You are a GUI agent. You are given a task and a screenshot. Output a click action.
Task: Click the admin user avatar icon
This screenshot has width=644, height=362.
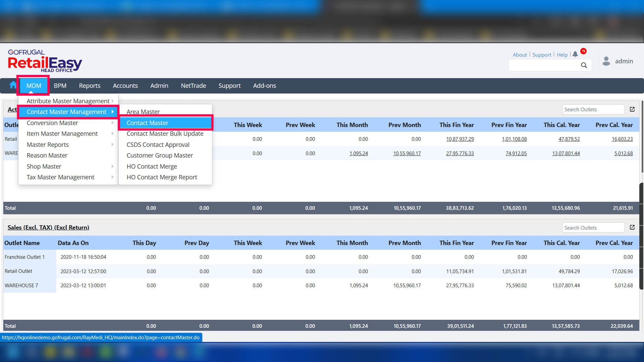tap(606, 61)
